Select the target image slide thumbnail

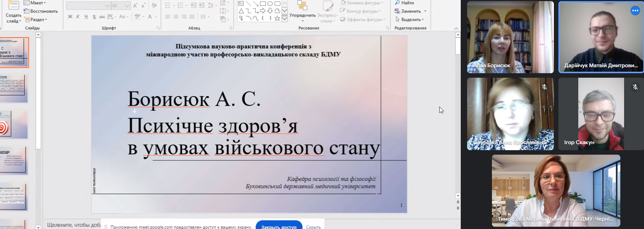(x=14, y=125)
